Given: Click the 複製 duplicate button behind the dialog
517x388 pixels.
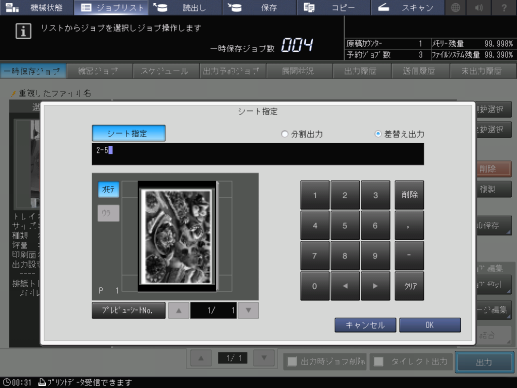Looking at the screenshot, I should coord(493,190).
